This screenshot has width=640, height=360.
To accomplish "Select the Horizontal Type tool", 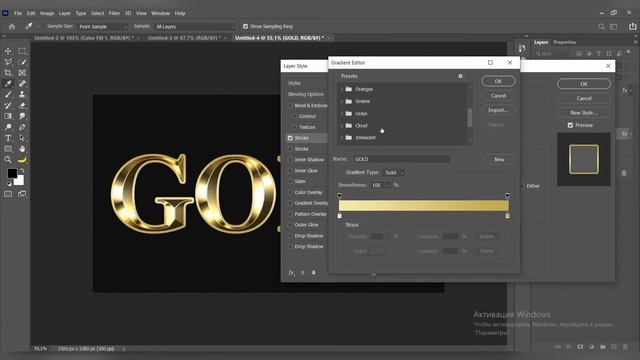I will coord(8,138).
